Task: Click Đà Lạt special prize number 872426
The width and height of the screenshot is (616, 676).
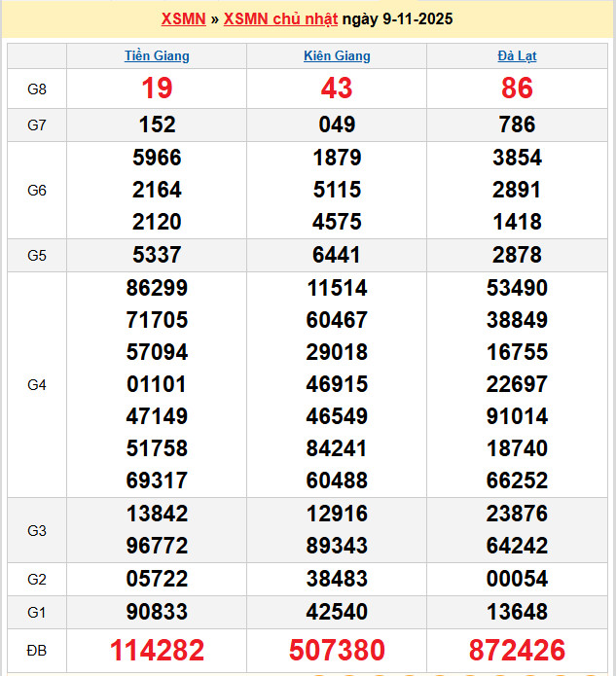Action: pyautogui.click(x=517, y=650)
